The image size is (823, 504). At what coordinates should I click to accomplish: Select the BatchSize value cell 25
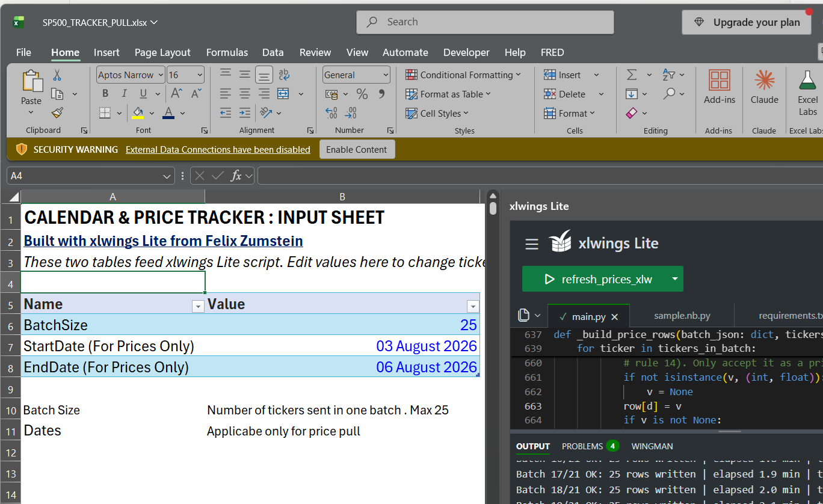[x=342, y=325]
